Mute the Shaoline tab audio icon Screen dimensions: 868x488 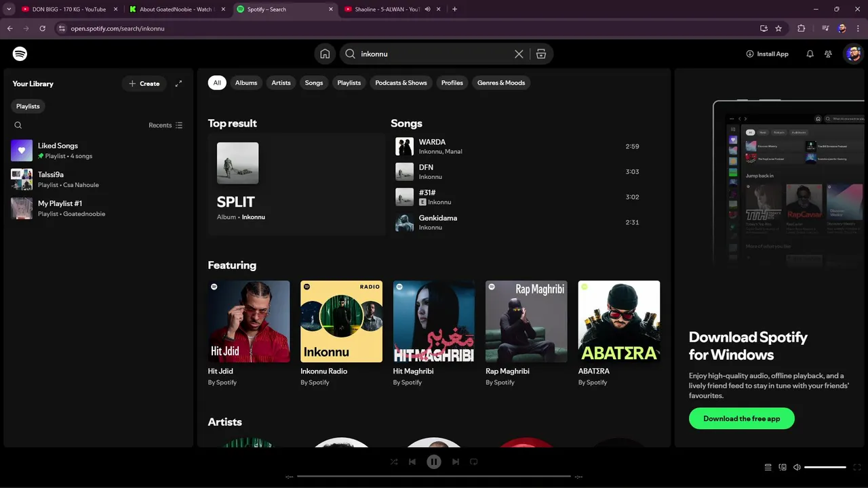point(428,9)
